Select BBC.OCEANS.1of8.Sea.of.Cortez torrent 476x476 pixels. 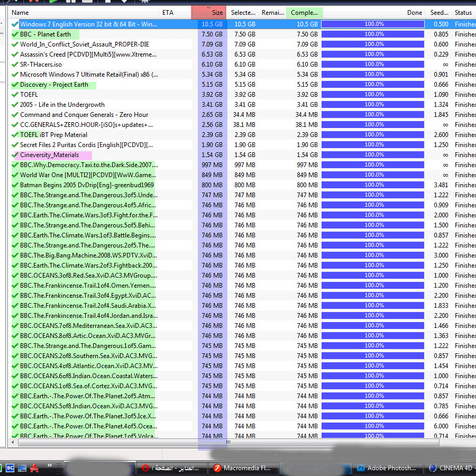pyautogui.click(x=88, y=386)
